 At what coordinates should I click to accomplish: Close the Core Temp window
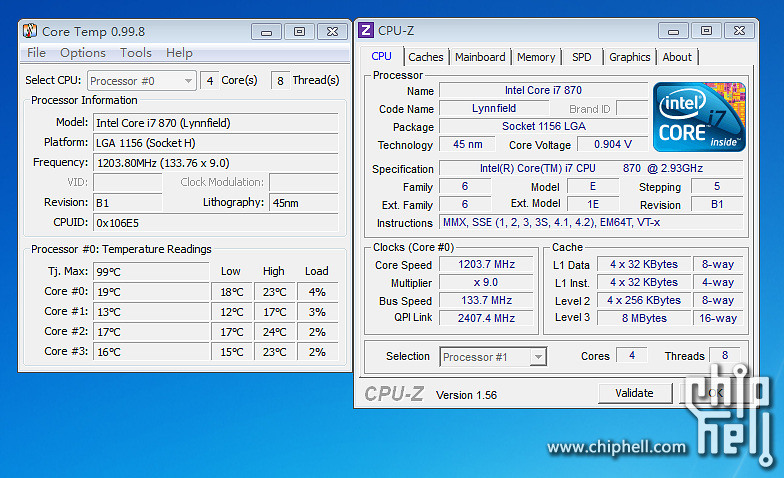pyautogui.click(x=332, y=32)
